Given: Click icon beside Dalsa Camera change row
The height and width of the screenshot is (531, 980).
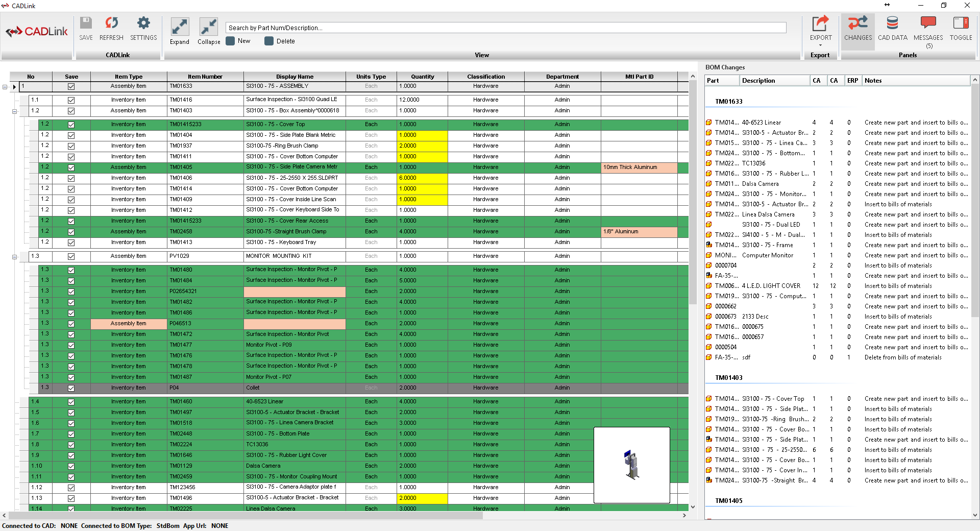Looking at the screenshot, I should 709,184.
